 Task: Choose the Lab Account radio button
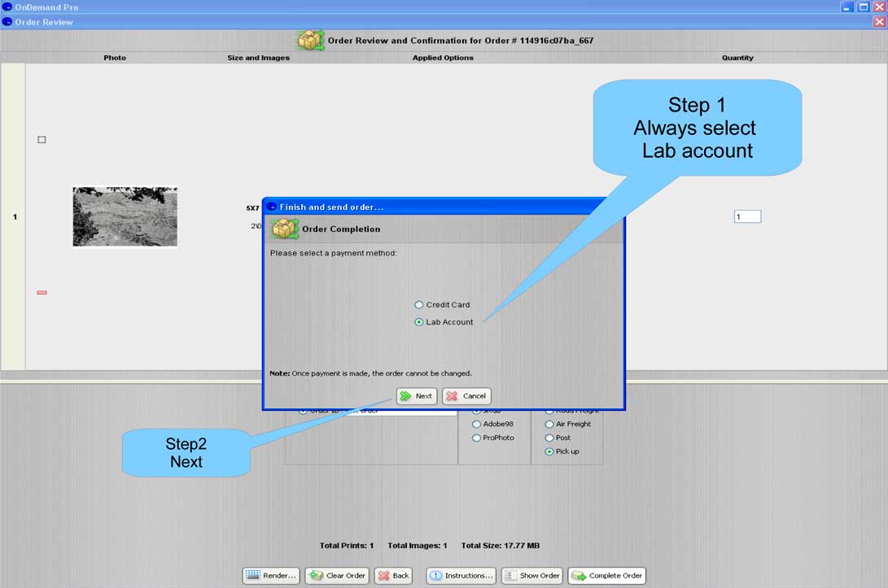coord(419,322)
